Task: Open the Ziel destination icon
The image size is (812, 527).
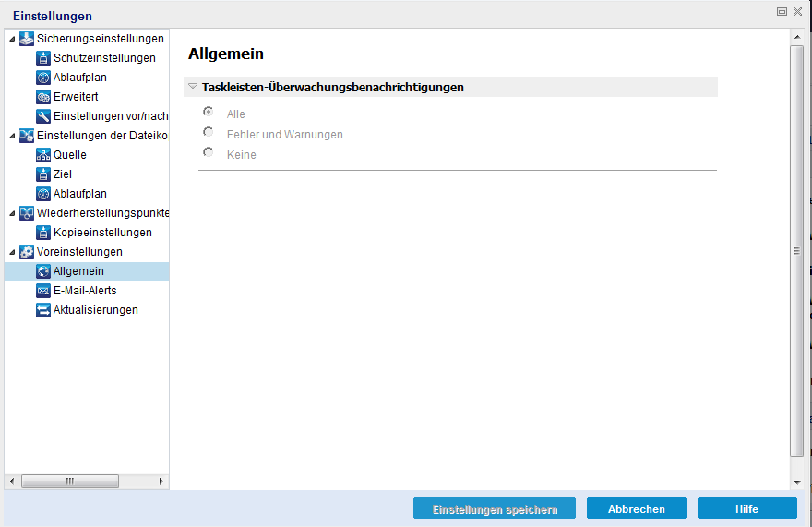Action: tap(43, 174)
